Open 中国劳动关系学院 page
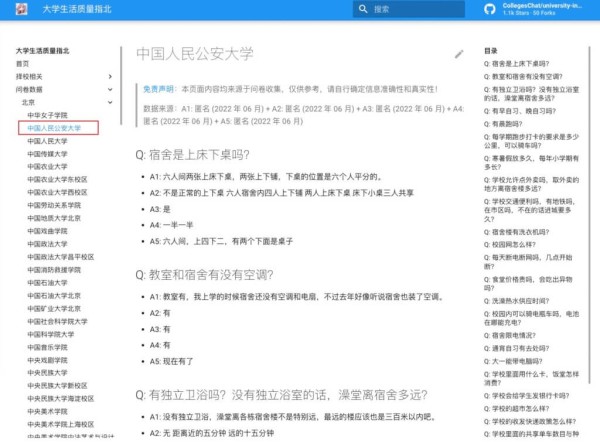Viewport: 600px width, 444px height. (54, 205)
